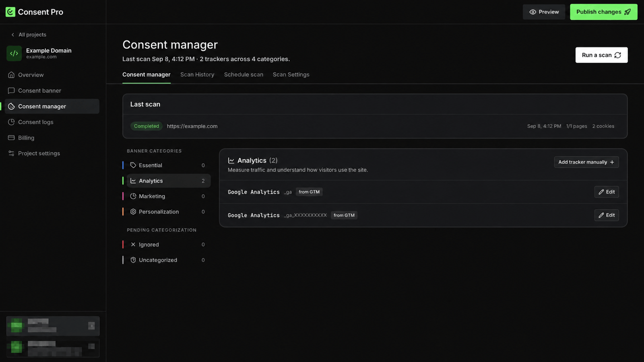Click the Overview home icon
644x362 pixels.
pyautogui.click(x=11, y=75)
